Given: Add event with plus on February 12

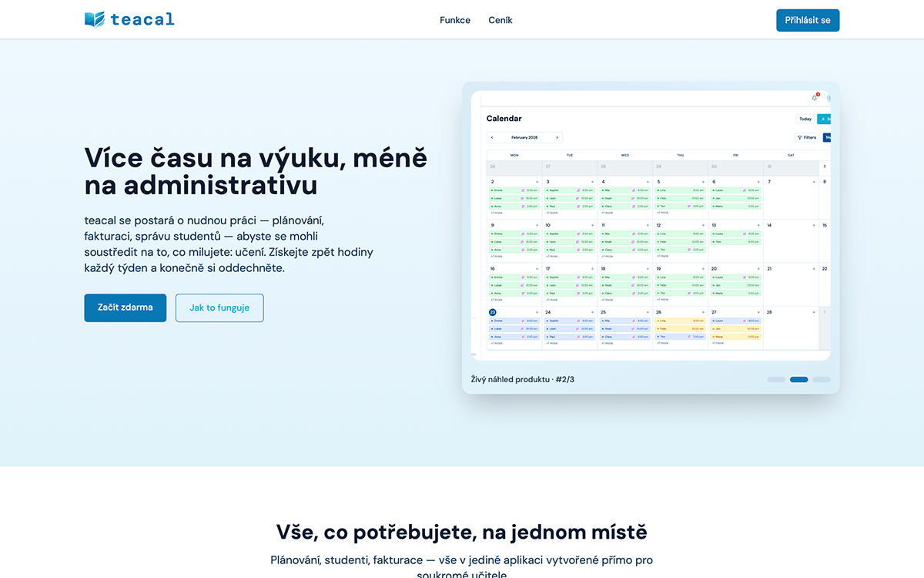Looking at the screenshot, I should pos(703,225).
